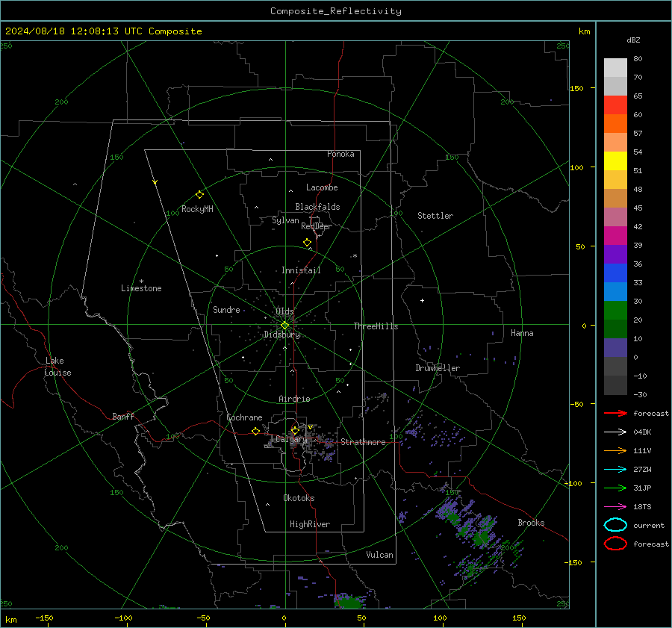
Task: Select the yellow diamond marker below RedDeer
Action: point(308,243)
